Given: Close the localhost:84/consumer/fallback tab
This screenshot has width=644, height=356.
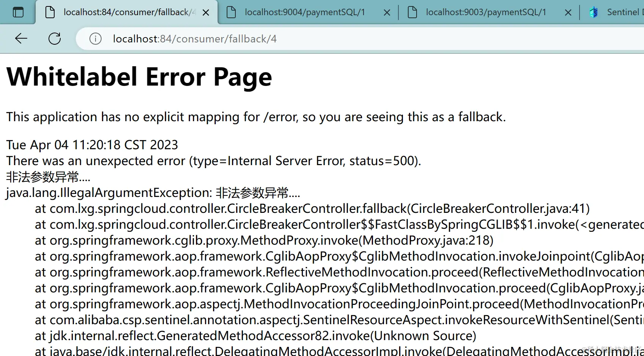Looking at the screenshot, I should (206, 12).
